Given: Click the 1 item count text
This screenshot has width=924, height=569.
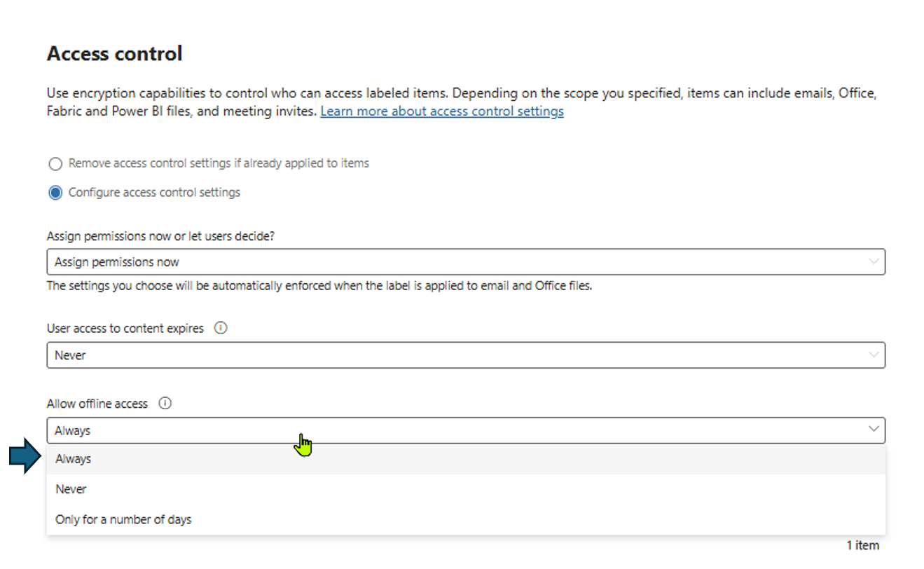Looking at the screenshot, I should 862,545.
